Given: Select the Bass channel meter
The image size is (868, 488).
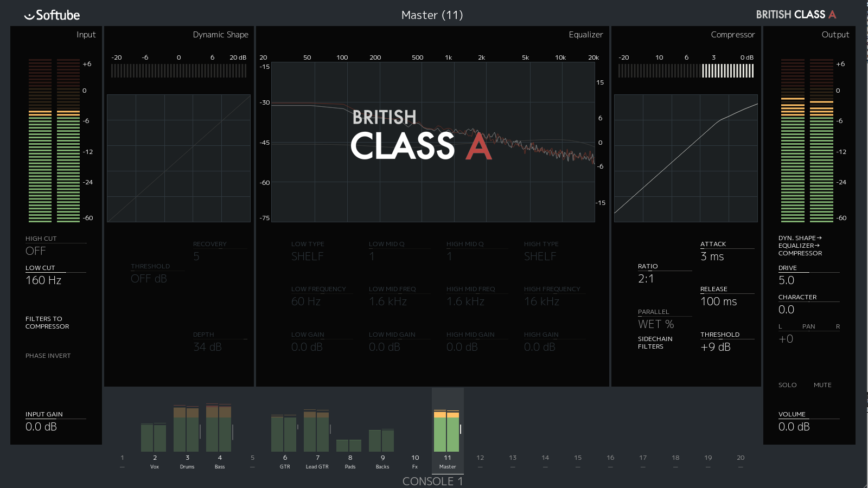Looking at the screenshot, I should coord(219,428).
